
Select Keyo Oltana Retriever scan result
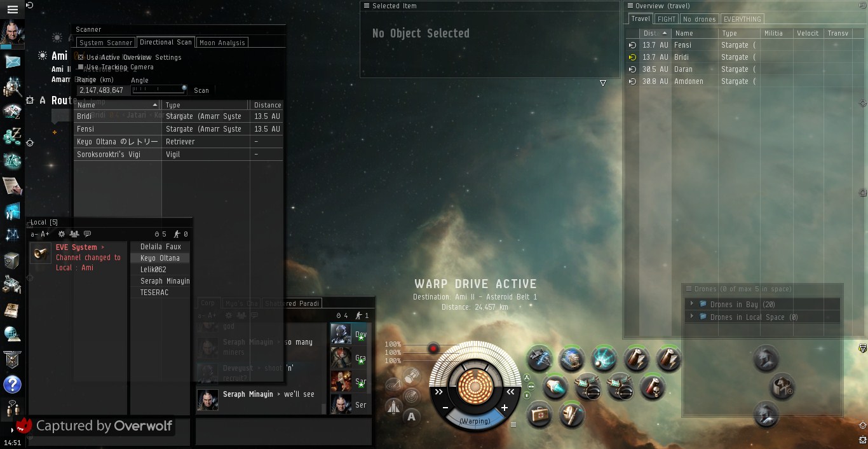(x=179, y=142)
